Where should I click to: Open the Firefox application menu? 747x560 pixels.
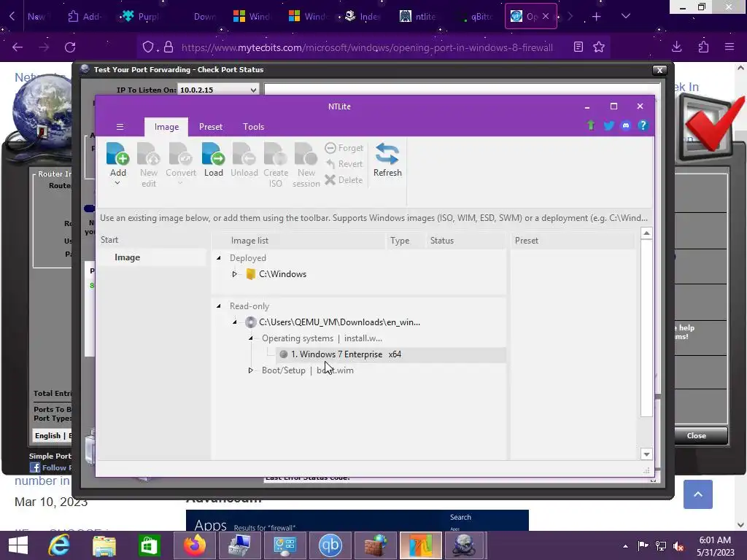click(729, 47)
